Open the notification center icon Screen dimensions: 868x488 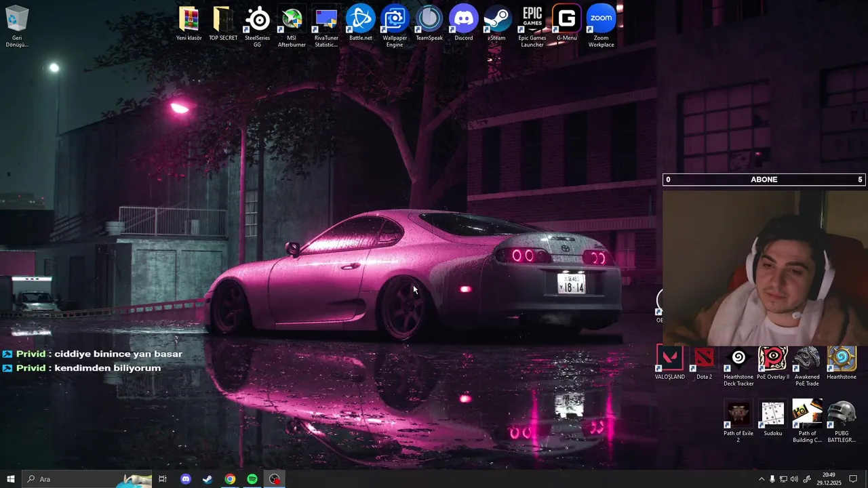[x=853, y=479]
